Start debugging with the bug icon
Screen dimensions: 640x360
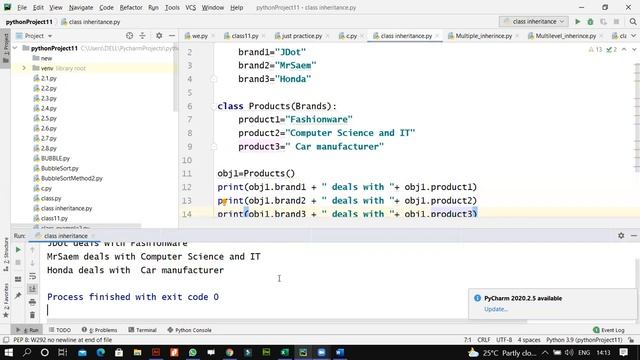point(590,22)
